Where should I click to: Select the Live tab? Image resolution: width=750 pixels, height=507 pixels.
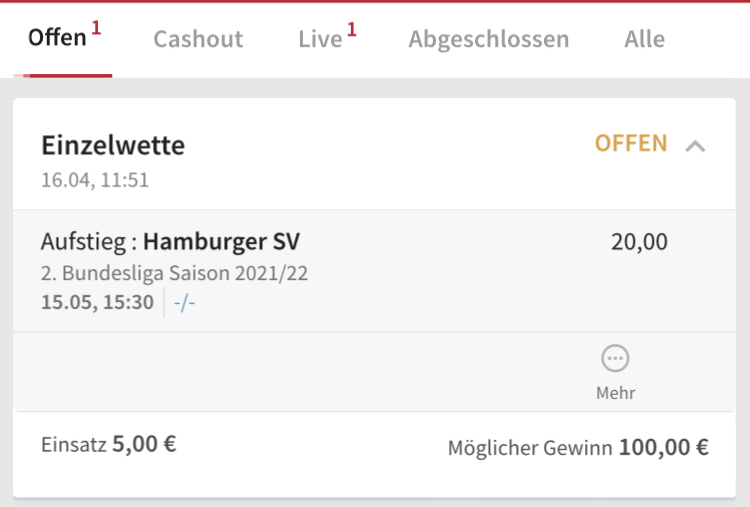[x=327, y=39]
